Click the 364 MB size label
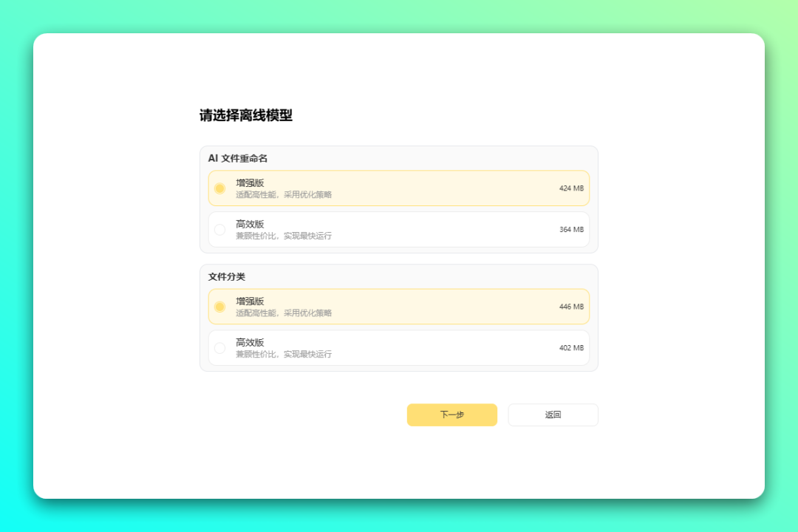 point(571,230)
